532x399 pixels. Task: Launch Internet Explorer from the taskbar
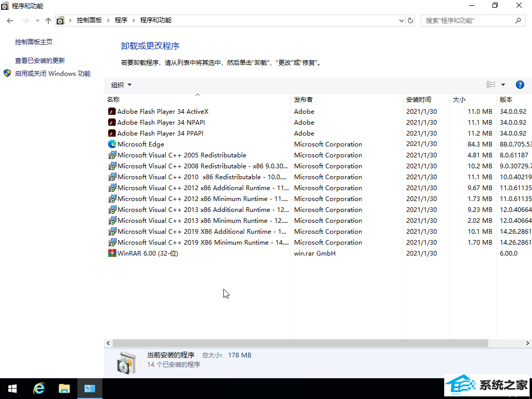point(38,389)
